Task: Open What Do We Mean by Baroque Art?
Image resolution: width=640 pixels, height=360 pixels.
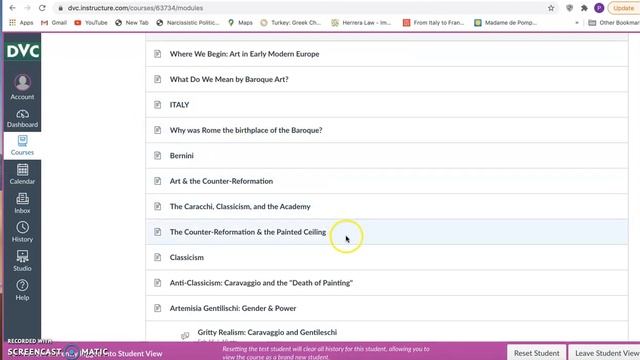Action: click(x=229, y=79)
